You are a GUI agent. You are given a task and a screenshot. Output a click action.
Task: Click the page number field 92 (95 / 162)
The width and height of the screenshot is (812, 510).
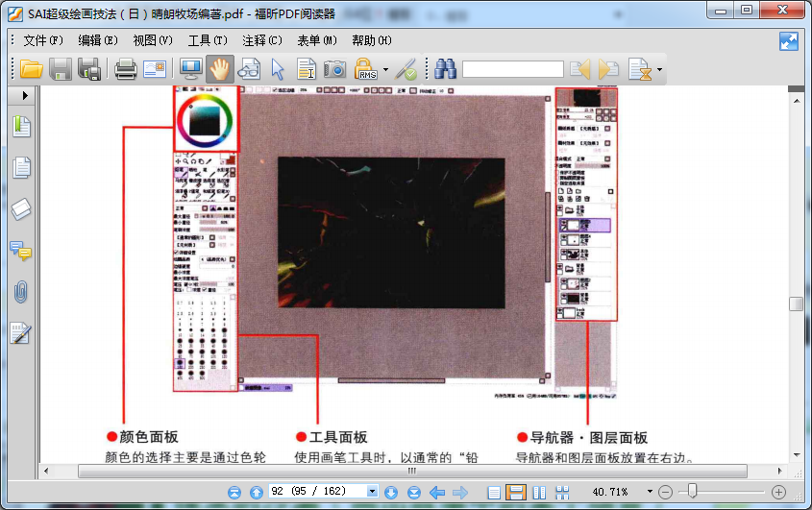pyautogui.click(x=317, y=492)
